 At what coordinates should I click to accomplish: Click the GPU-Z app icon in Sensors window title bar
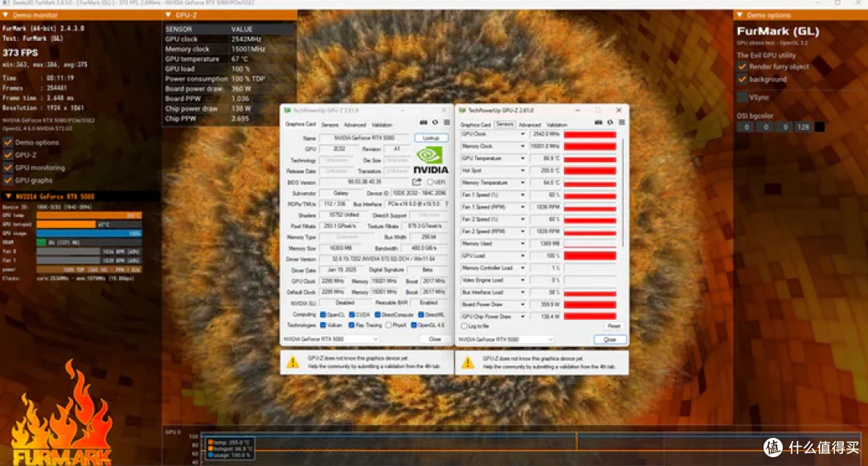463,110
